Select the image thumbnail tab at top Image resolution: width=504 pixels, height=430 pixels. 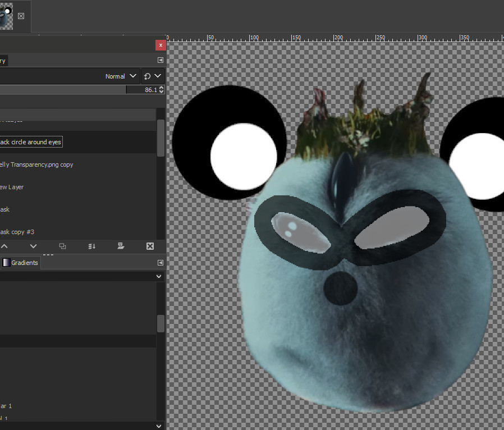(6, 16)
